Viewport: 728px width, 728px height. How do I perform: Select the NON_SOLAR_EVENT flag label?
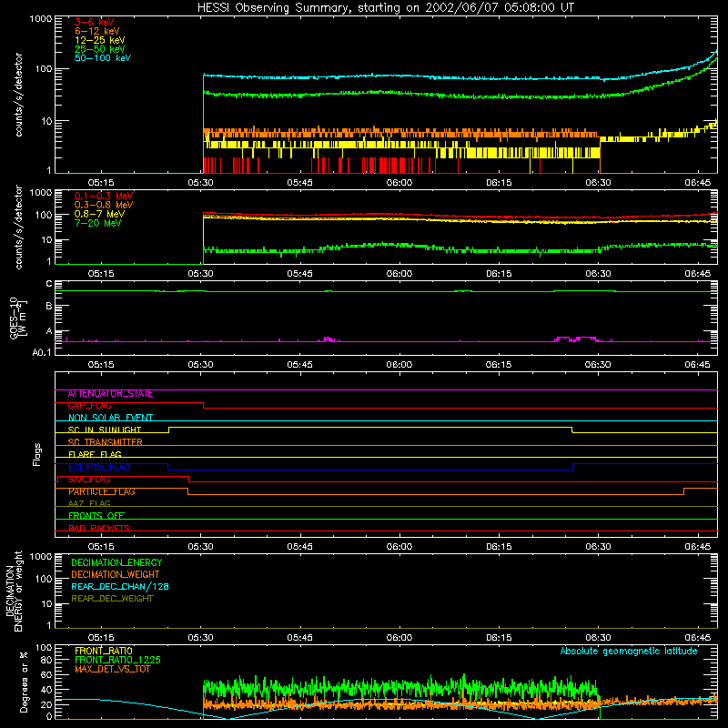pos(110,418)
